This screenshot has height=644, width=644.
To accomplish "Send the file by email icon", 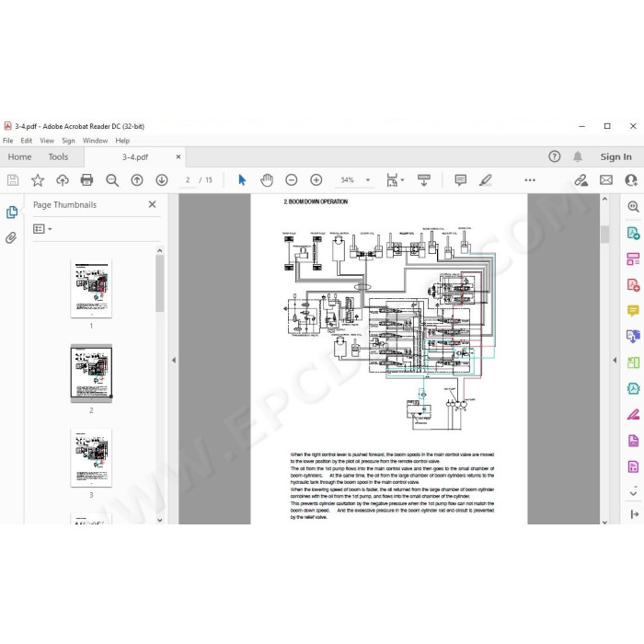I will 605,180.
